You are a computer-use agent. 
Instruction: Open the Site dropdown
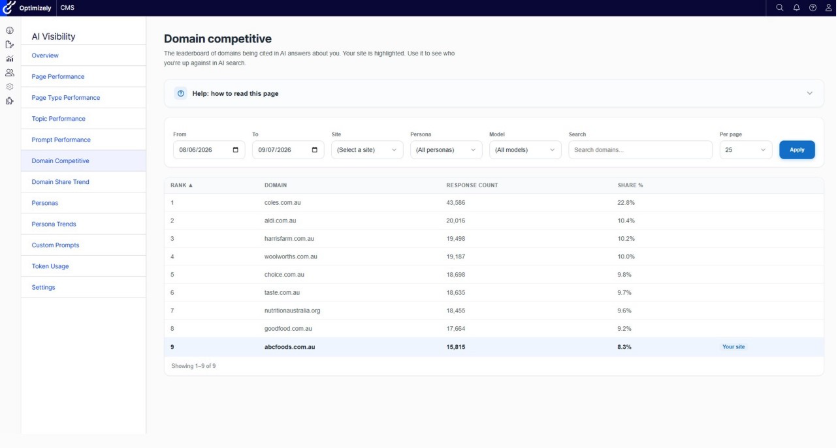click(x=367, y=150)
